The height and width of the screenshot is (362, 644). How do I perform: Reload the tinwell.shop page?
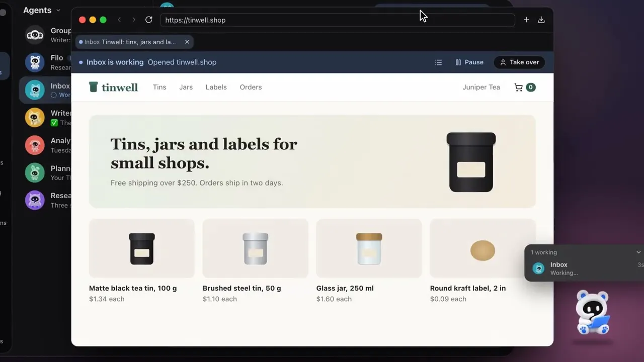(149, 20)
